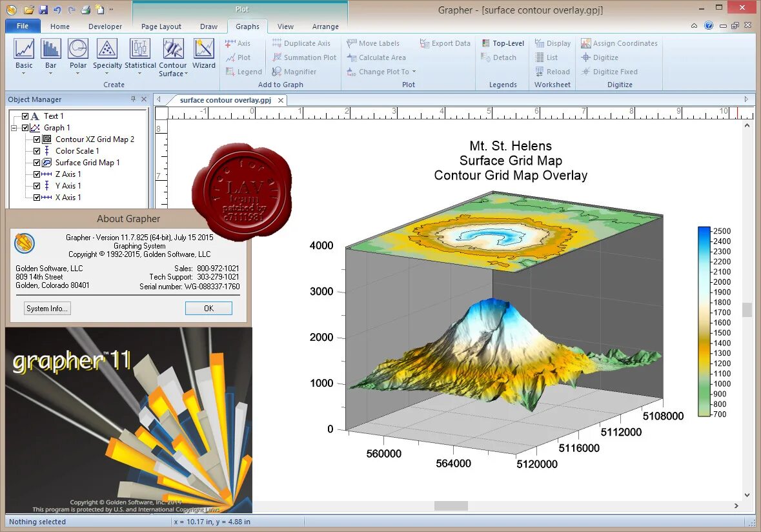Viewport: 761px width, 532px height.
Task: Select the Polar graph icon
Action: 77,49
